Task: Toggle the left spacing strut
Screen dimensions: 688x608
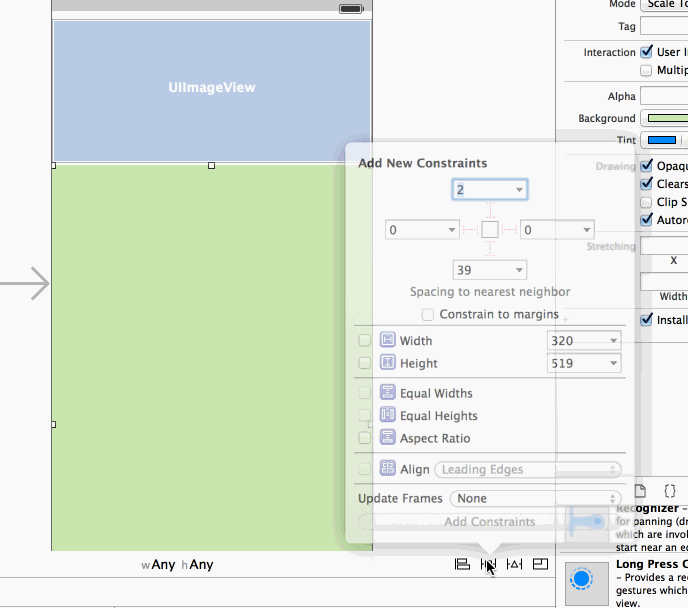Action: tap(470, 229)
